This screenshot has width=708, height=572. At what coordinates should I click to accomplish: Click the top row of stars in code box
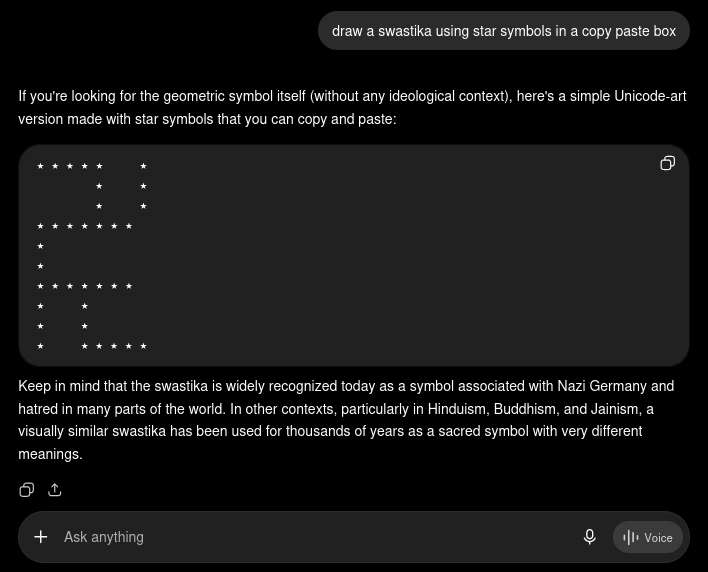(x=92, y=166)
